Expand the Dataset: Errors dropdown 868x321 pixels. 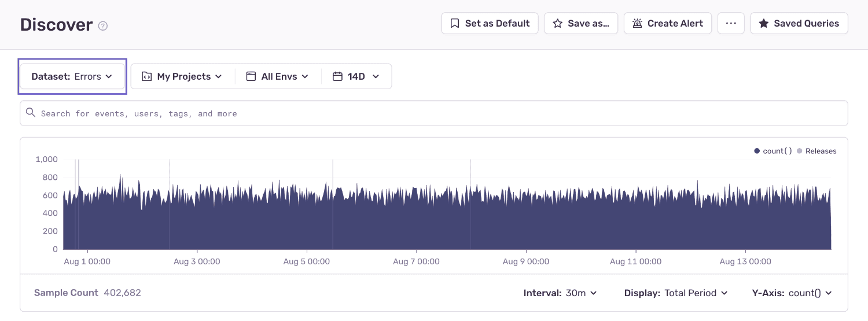pyautogui.click(x=72, y=76)
